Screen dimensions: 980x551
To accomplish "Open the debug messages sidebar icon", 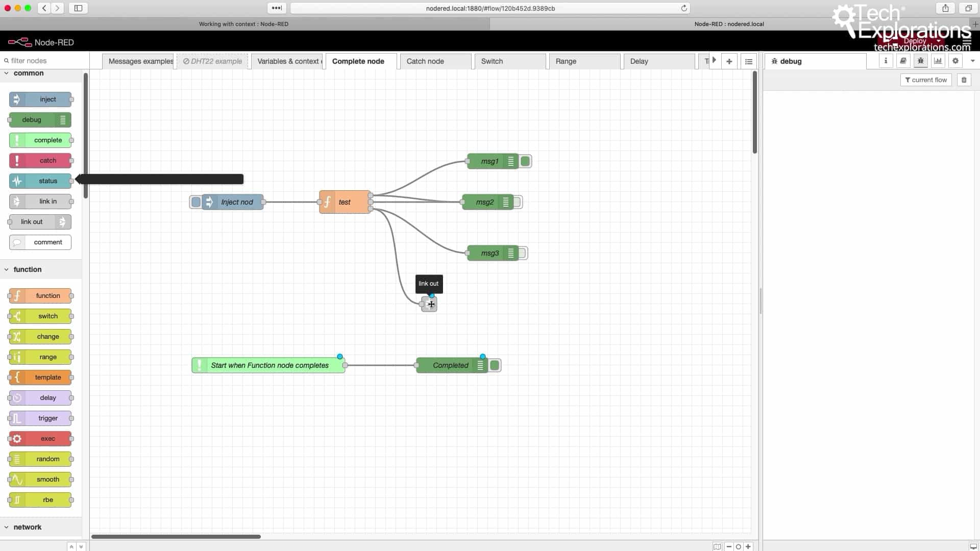I will point(920,61).
